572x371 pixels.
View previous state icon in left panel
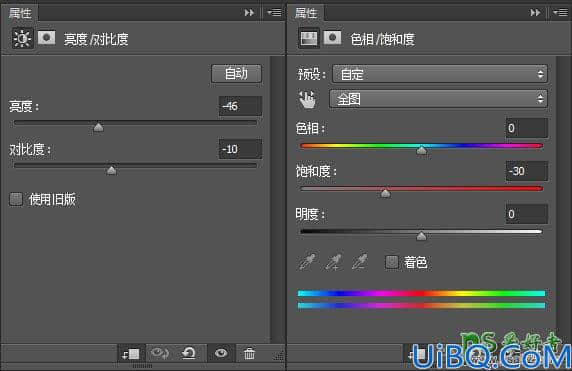point(159,353)
